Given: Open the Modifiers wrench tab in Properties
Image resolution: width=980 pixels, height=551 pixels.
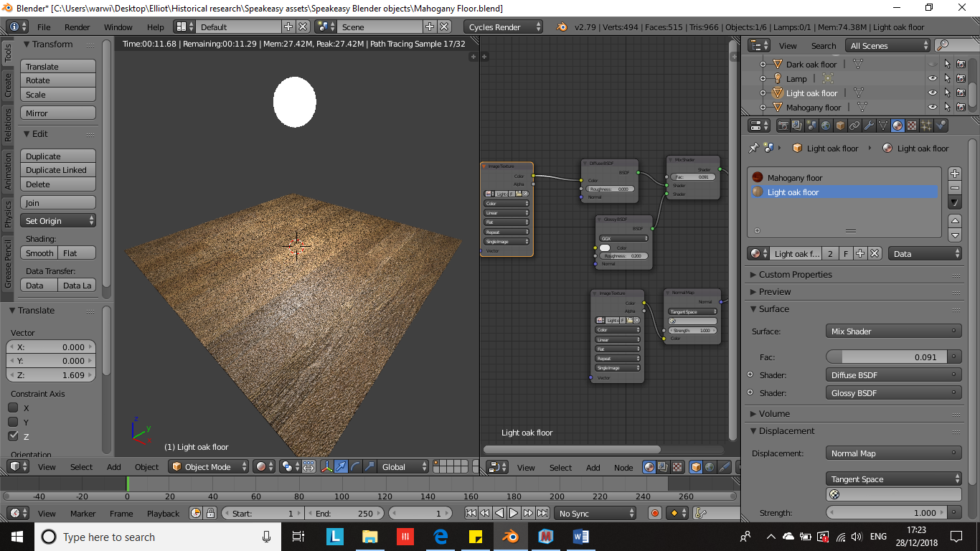Looking at the screenshot, I should (869, 126).
